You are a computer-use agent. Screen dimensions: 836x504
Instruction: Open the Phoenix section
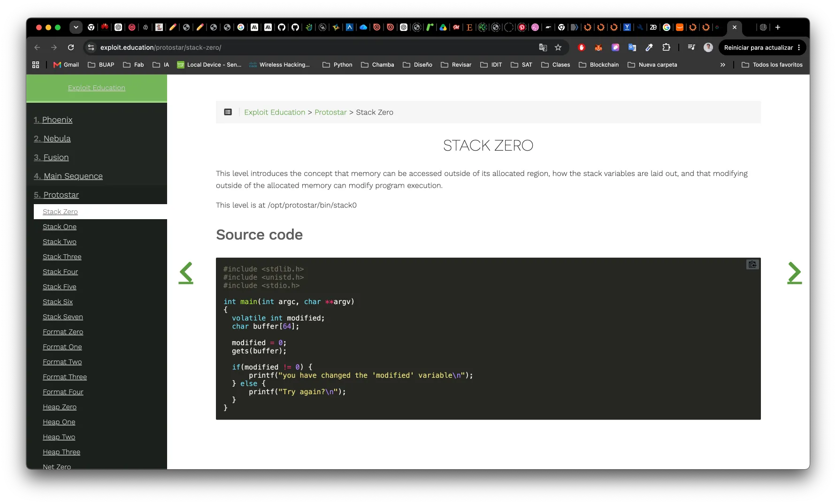pyautogui.click(x=53, y=120)
